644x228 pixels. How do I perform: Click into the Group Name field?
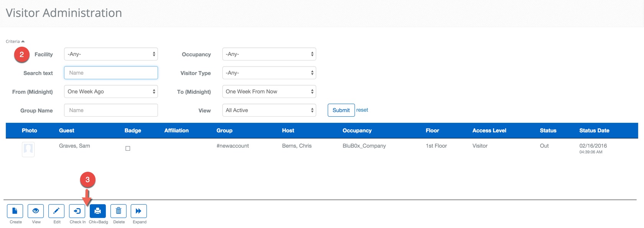111,111
